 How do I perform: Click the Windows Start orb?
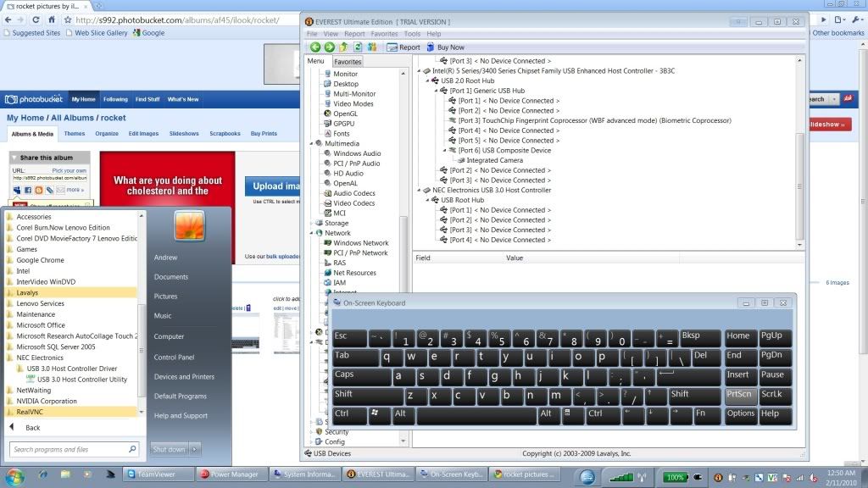pos(14,475)
